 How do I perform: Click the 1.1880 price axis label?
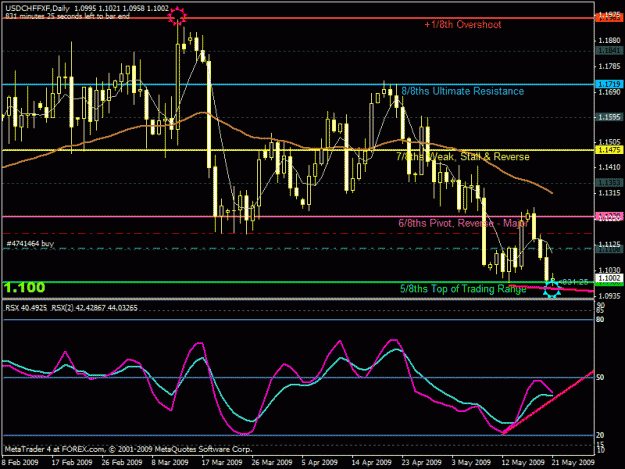tap(609, 40)
